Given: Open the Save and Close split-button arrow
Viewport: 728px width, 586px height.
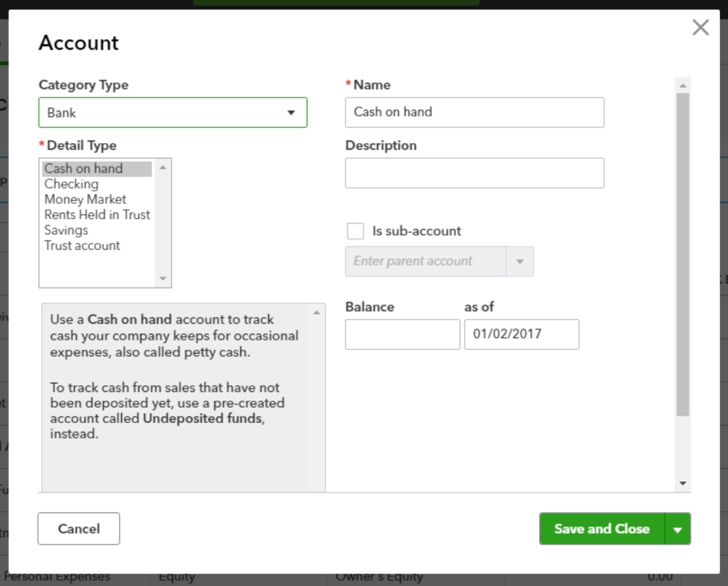Looking at the screenshot, I should pyautogui.click(x=678, y=528).
